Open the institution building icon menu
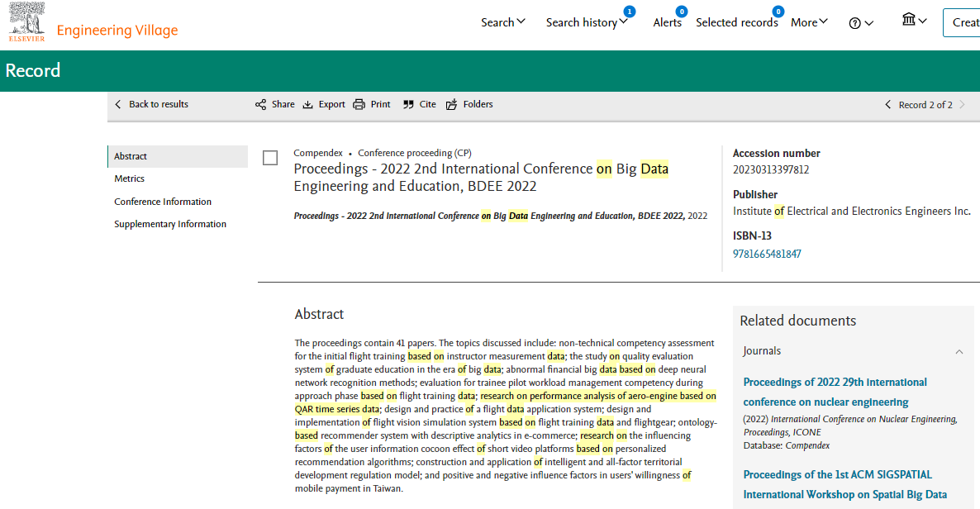 (x=914, y=21)
